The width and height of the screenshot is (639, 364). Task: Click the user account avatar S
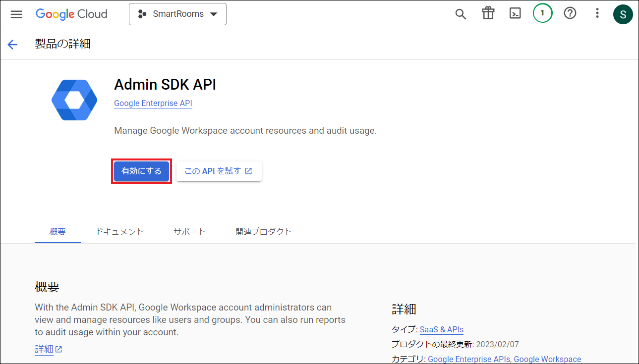[x=623, y=14]
